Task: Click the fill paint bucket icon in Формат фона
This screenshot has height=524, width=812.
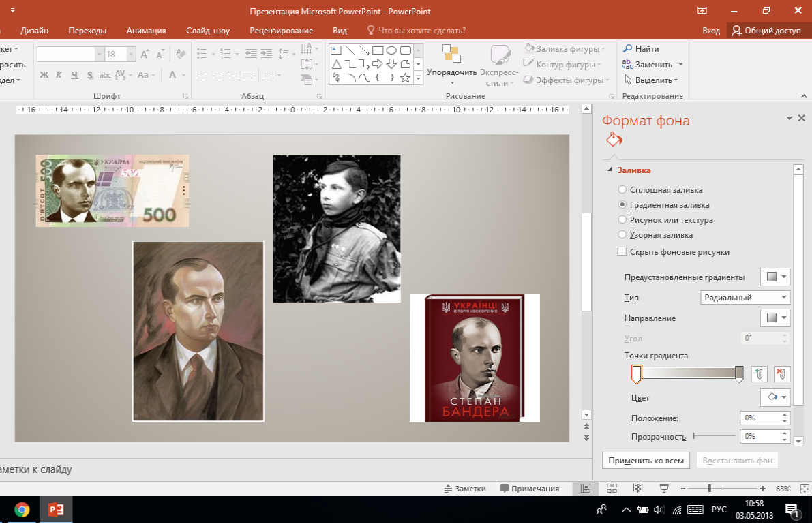Action: click(x=614, y=140)
